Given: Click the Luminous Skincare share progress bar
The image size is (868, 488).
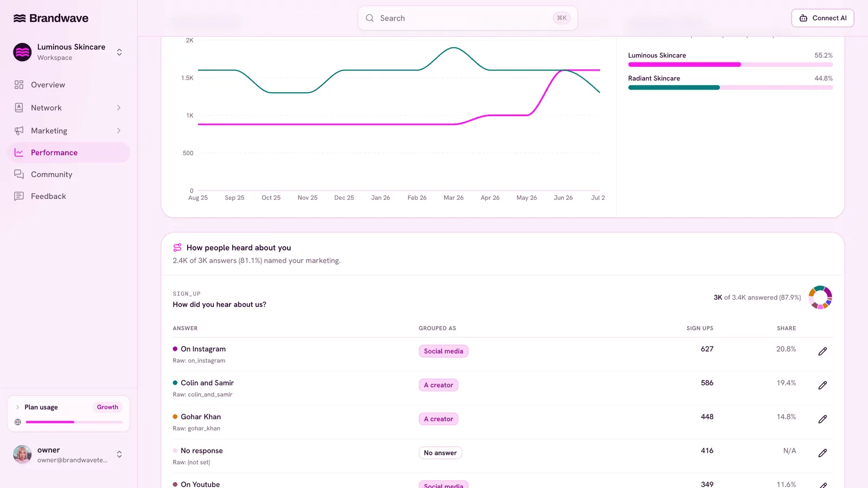Looking at the screenshot, I should [x=730, y=65].
